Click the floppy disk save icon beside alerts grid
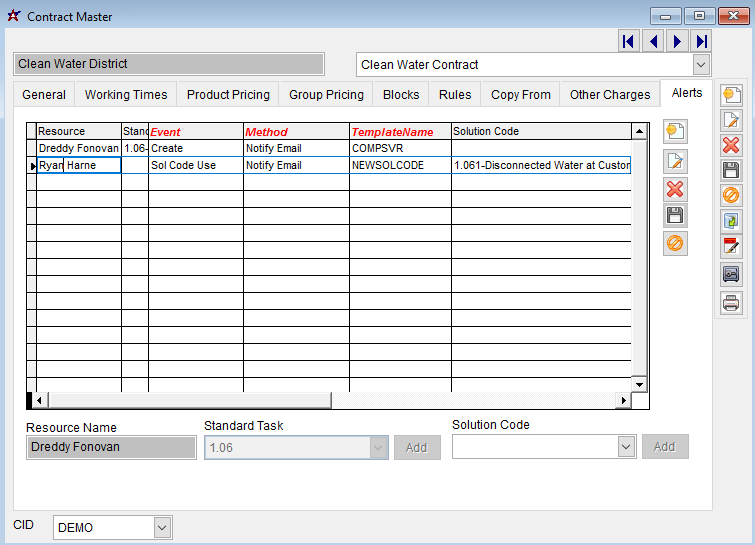The image size is (755, 545). pos(676,216)
